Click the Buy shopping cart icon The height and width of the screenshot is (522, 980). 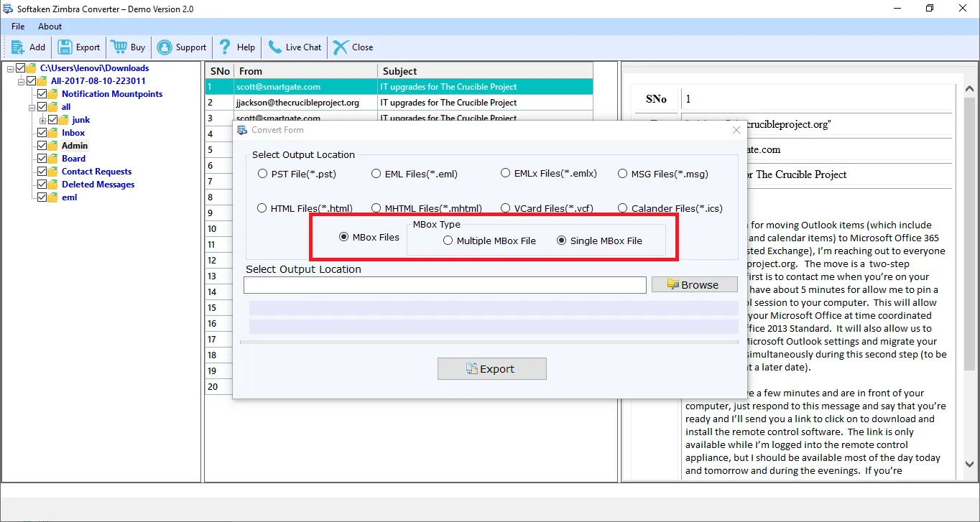point(119,47)
